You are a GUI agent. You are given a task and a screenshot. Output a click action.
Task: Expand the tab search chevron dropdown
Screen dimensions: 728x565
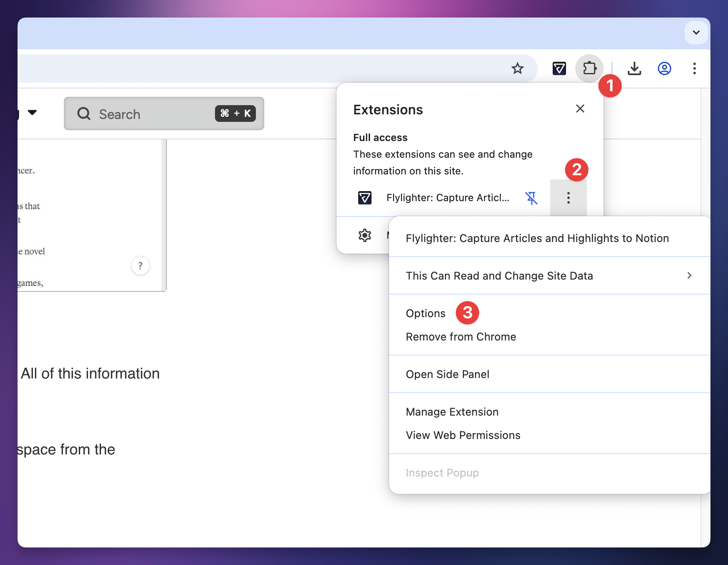click(x=696, y=33)
